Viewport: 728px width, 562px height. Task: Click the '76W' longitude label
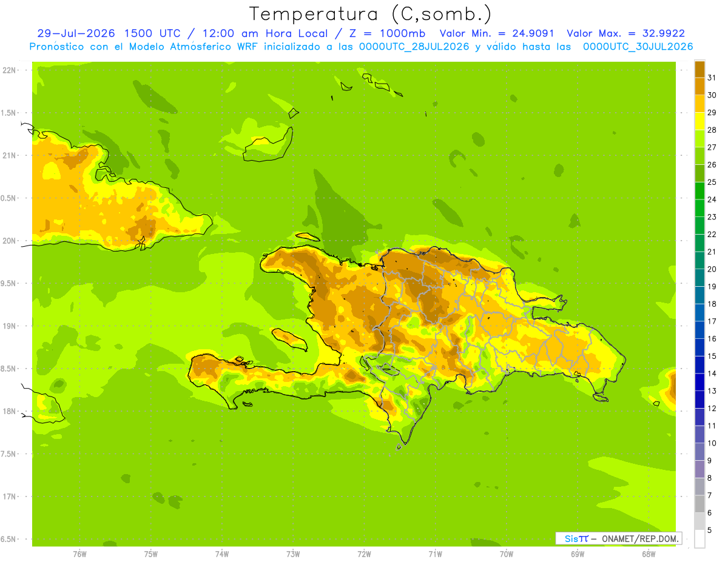[x=79, y=554]
